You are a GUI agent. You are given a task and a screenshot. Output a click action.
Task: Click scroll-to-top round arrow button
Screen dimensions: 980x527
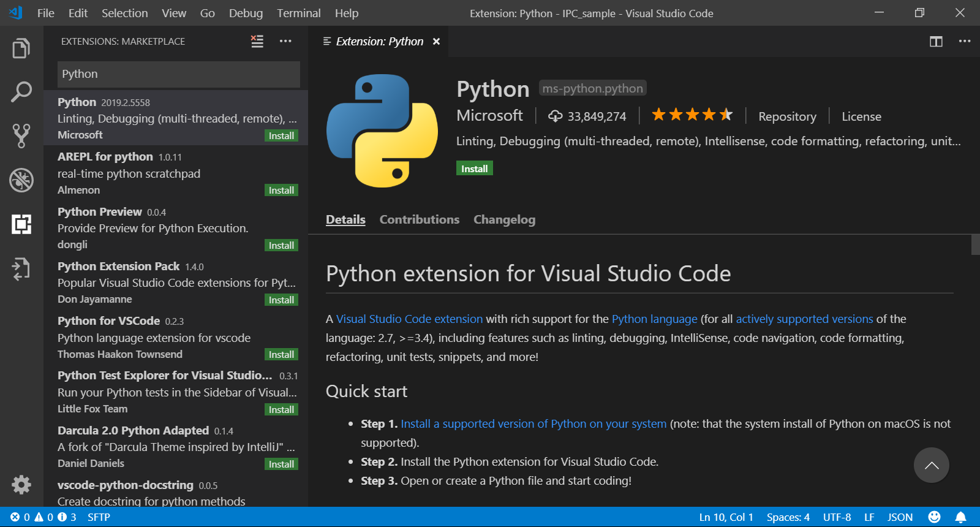coord(932,465)
